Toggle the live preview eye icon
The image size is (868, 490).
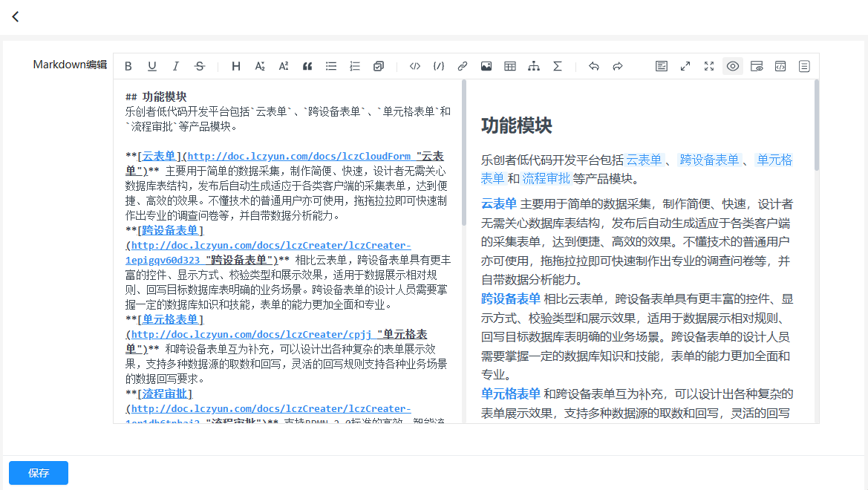click(x=733, y=66)
